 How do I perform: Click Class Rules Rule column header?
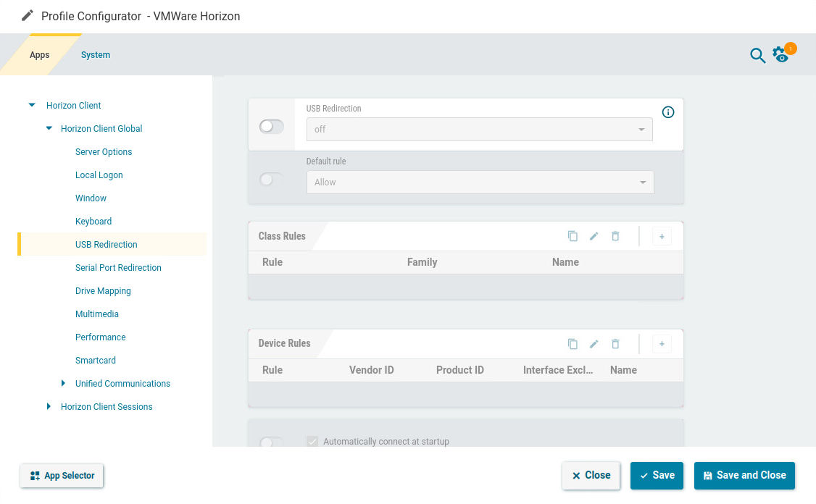(272, 262)
